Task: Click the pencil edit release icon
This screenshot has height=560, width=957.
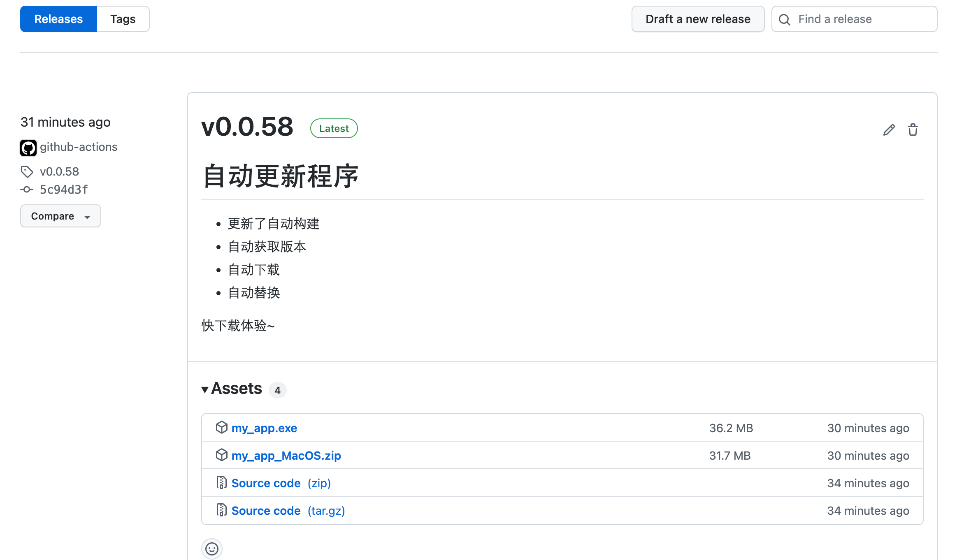Action: [x=889, y=130]
